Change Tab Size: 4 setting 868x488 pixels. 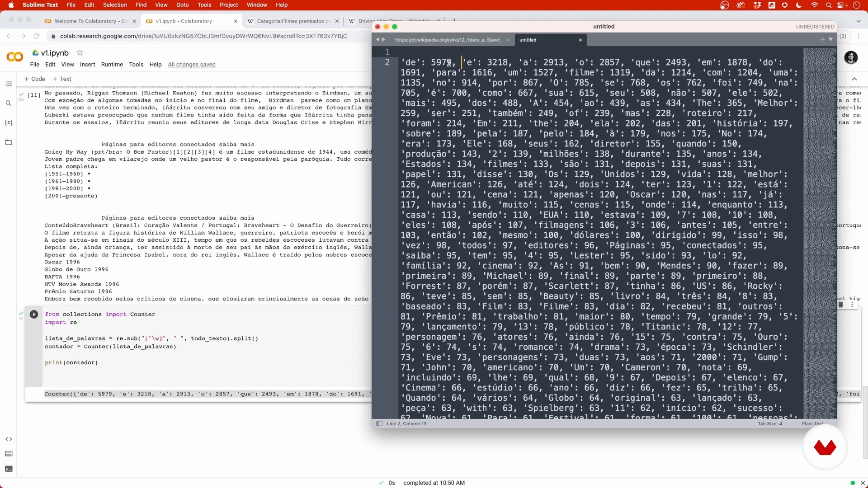pyautogui.click(x=770, y=424)
